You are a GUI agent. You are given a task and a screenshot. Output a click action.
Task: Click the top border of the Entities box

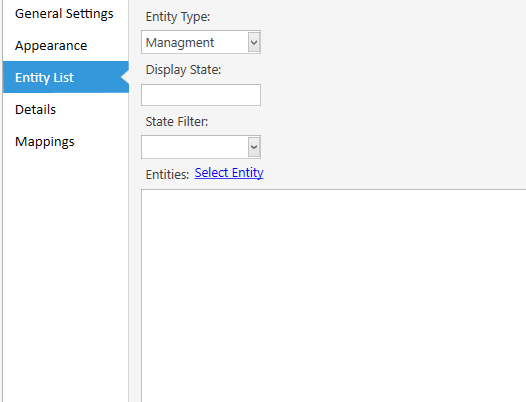(333, 190)
